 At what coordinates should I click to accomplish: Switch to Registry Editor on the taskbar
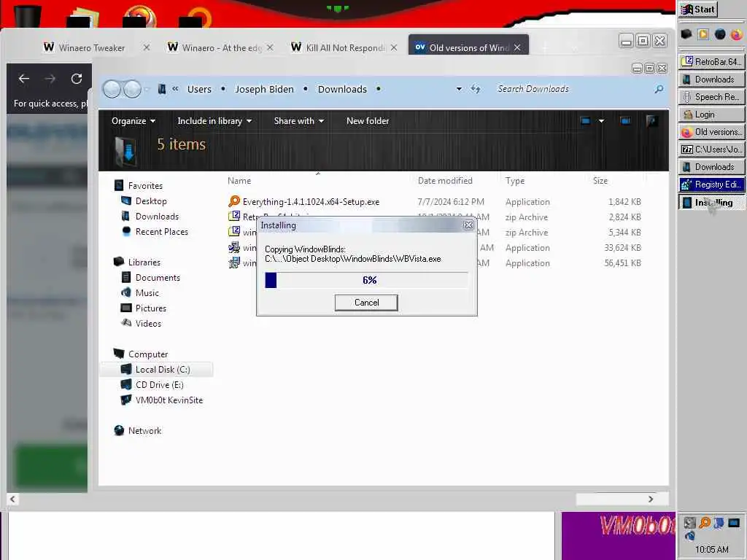tap(711, 184)
